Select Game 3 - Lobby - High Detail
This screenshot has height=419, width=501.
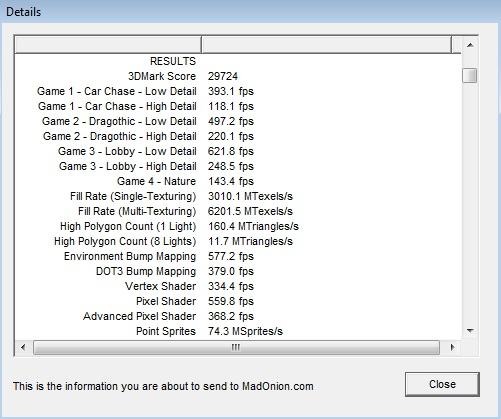tap(128, 166)
